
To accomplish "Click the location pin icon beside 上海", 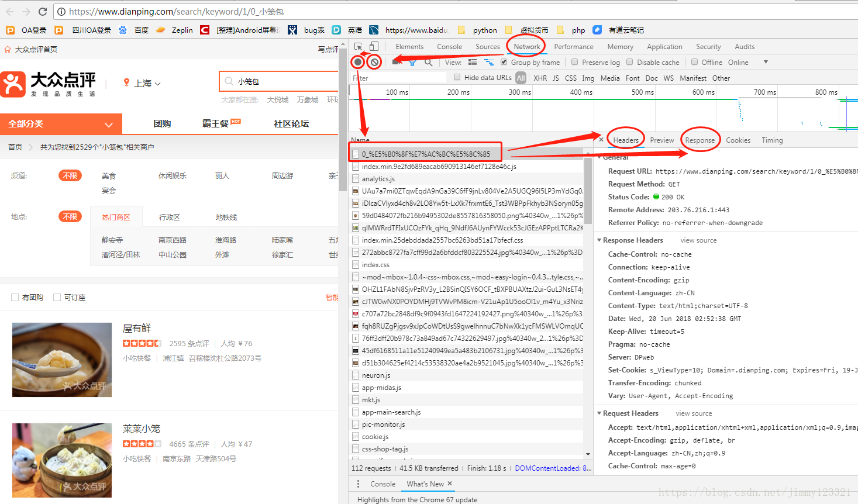I will pyautogui.click(x=126, y=82).
